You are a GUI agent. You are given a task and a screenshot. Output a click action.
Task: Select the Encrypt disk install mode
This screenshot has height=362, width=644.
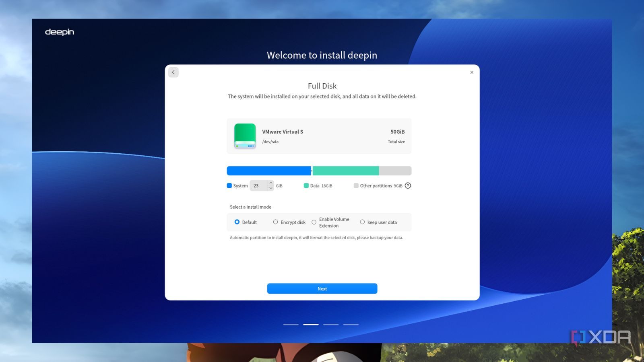(x=275, y=222)
